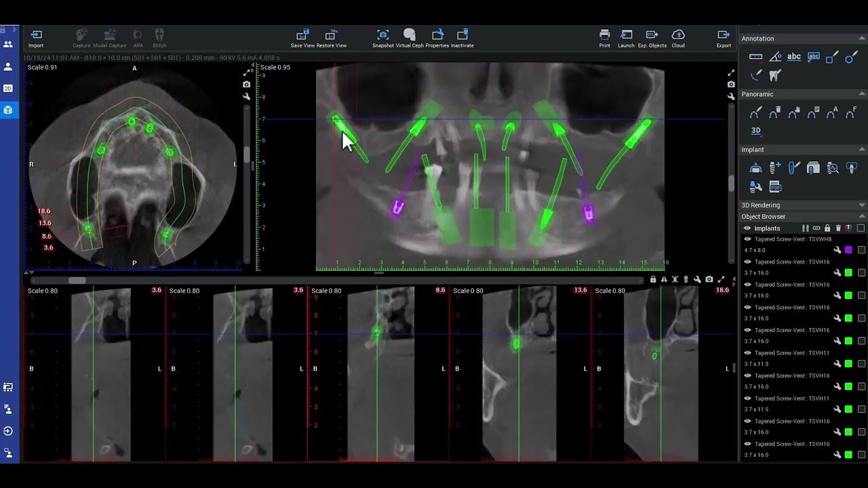The width and height of the screenshot is (868, 488).
Task: Hide the TSVWH8 implant with eye icon
Action: coord(747,239)
